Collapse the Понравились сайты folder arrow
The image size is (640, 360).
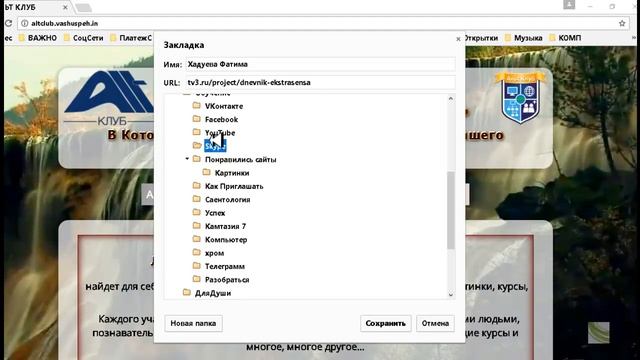pos(187,159)
